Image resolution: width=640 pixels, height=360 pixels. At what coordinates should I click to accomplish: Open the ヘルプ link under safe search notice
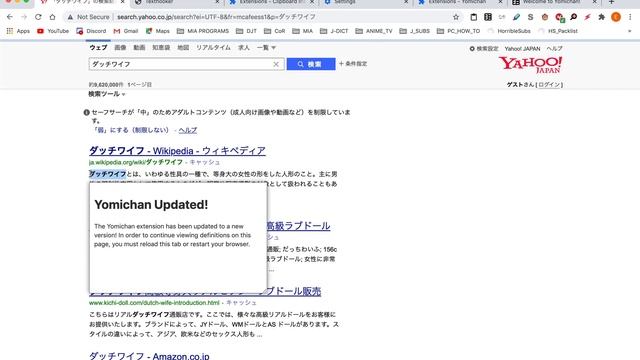[188, 130]
